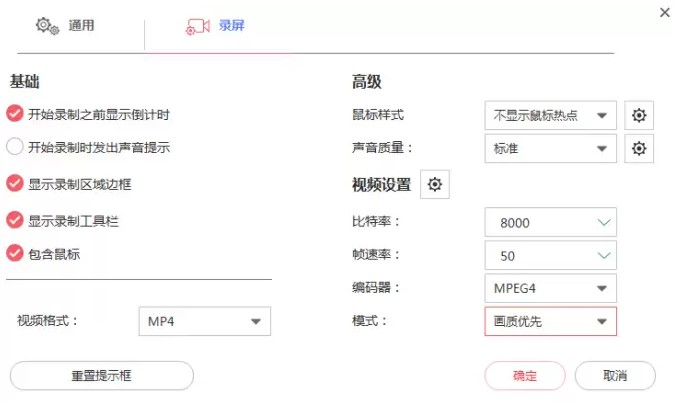Open the 声音质量 标准 dropdown

click(x=549, y=149)
